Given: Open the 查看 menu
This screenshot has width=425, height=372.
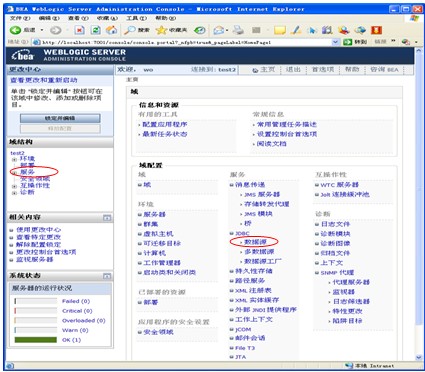Looking at the screenshot, I should [78, 18].
